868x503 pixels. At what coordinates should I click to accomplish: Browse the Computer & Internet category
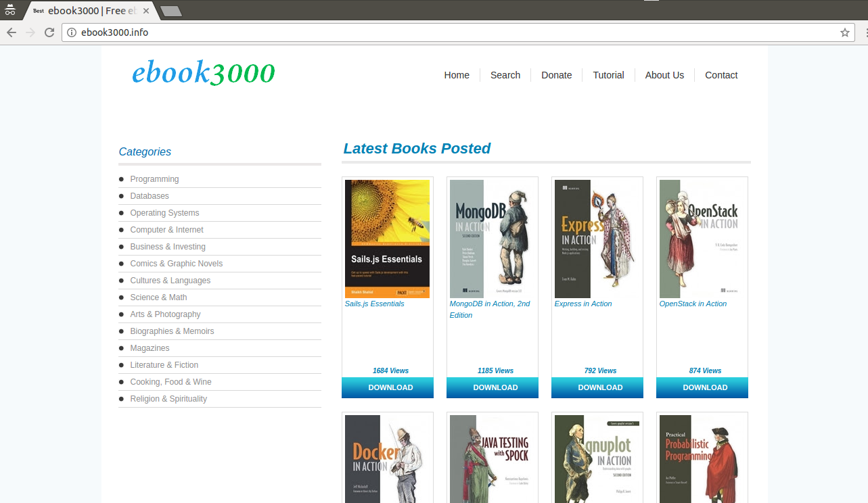166,230
